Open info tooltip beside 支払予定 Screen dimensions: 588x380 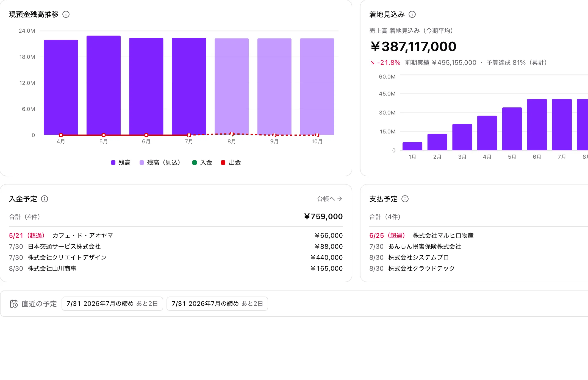[405, 199]
